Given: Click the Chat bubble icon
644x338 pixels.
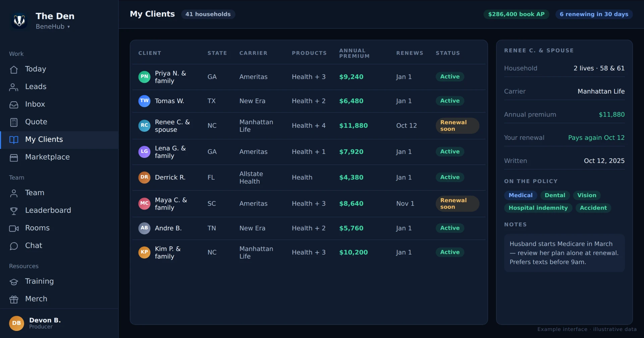Looking at the screenshot, I should [x=14, y=246].
